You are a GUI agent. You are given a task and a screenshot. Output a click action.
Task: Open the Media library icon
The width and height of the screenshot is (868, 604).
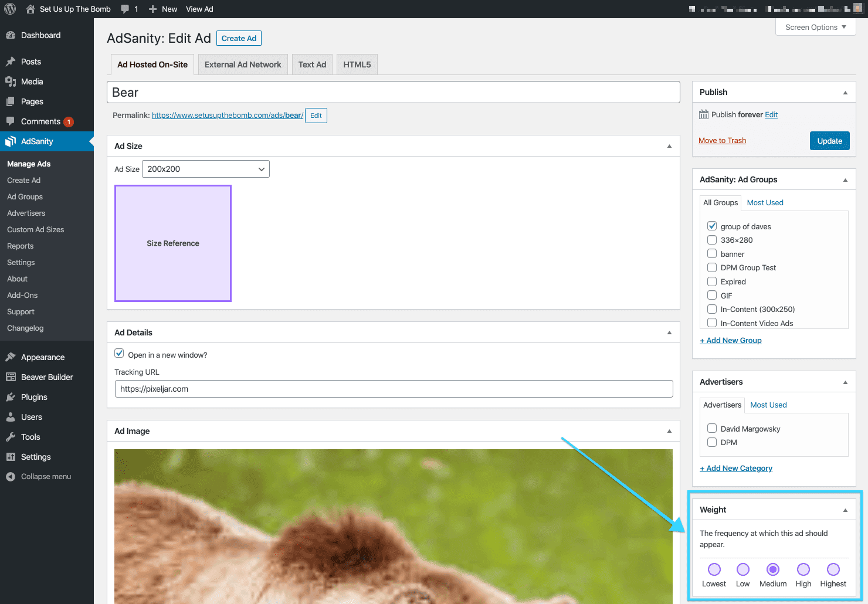point(11,82)
